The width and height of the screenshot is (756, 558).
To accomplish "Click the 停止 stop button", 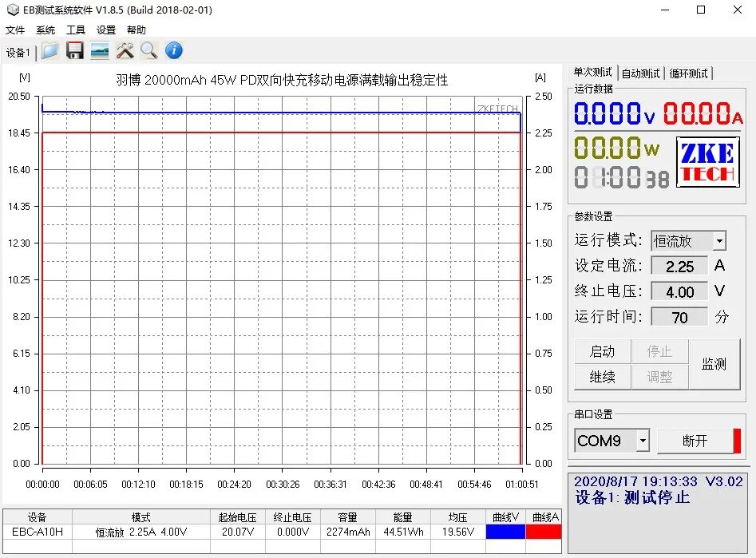I will (x=659, y=351).
